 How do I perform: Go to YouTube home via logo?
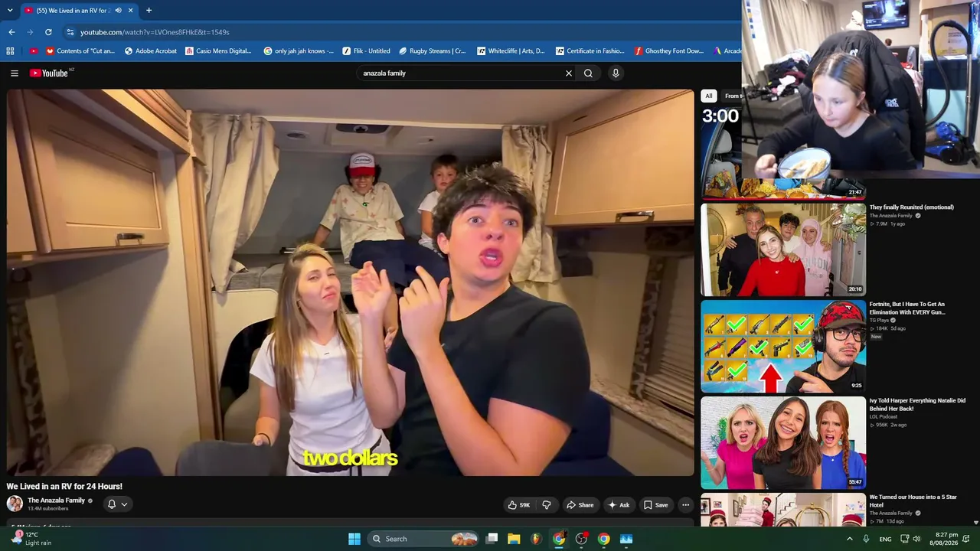50,73
